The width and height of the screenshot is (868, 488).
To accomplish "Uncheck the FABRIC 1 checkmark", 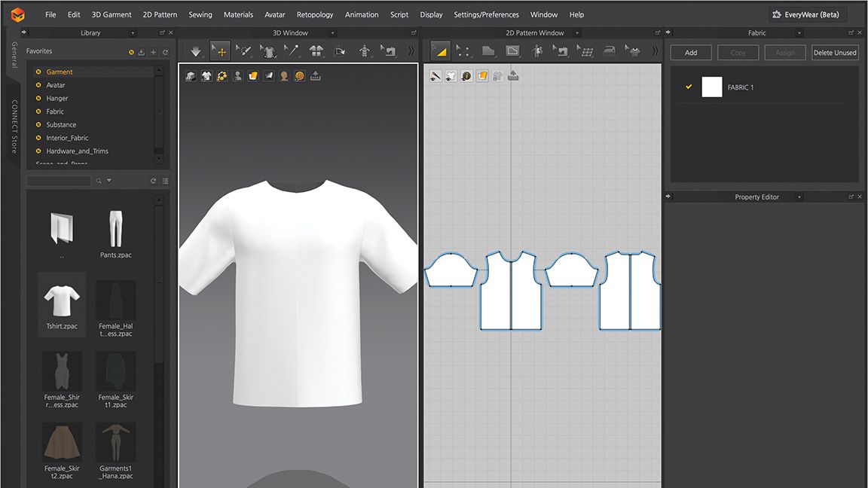I will pos(688,87).
